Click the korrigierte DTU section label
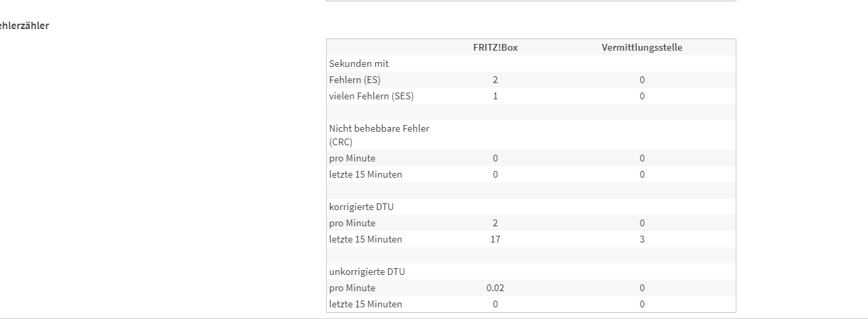Viewport: 868px width, 331px height. click(x=362, y=207)
